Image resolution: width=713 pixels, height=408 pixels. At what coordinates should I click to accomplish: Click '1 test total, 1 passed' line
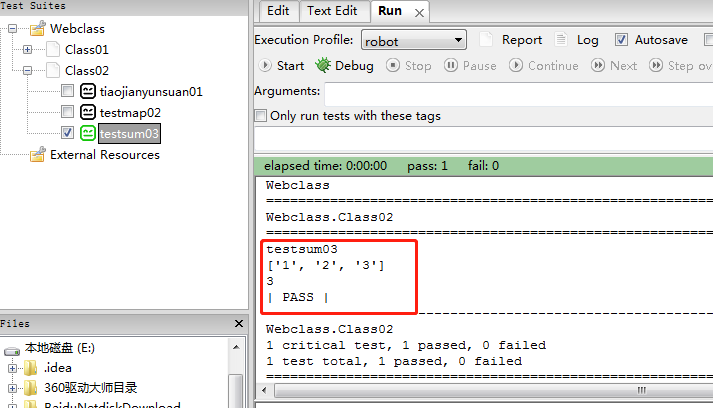coord(394,361)
